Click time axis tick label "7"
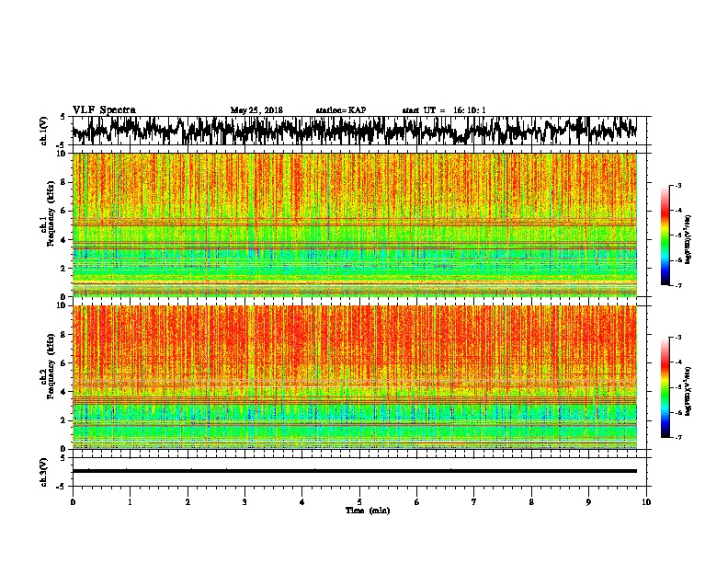This screenshot has width=728, height=563. coord(474,502)
